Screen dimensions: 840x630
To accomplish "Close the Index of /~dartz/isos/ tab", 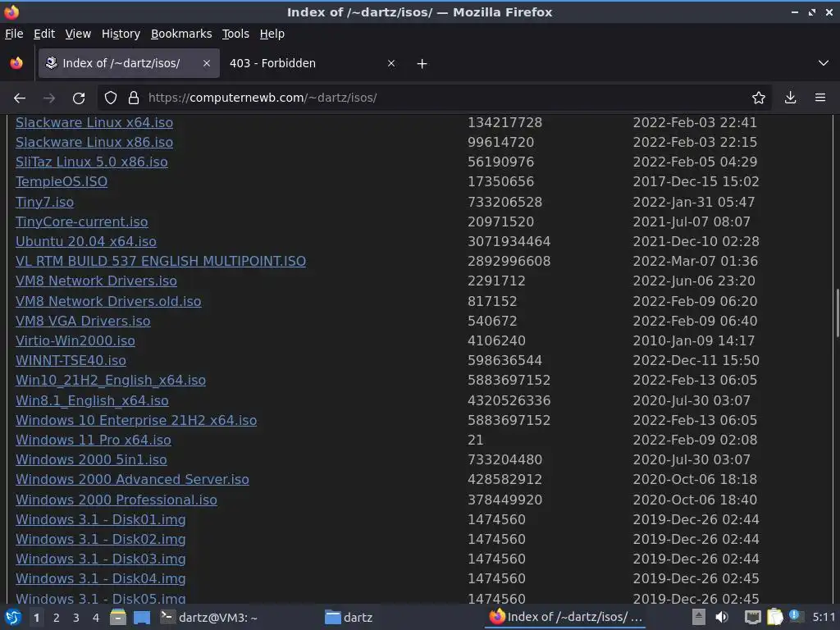I will [x=207, y=63].
